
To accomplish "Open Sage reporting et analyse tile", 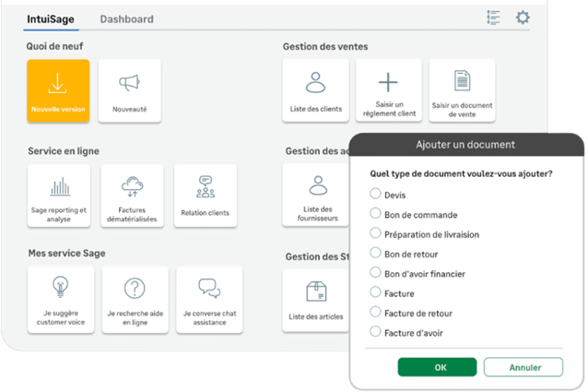I will tap(59, 196).
